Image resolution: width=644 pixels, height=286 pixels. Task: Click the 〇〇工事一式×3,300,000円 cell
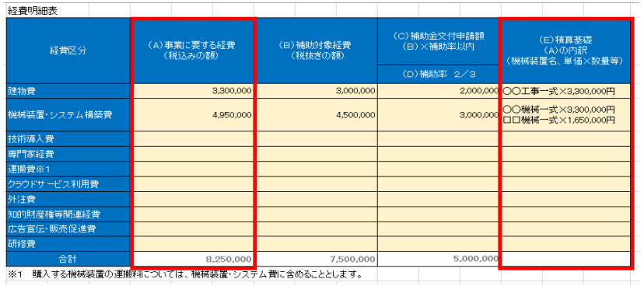[565, 91]
